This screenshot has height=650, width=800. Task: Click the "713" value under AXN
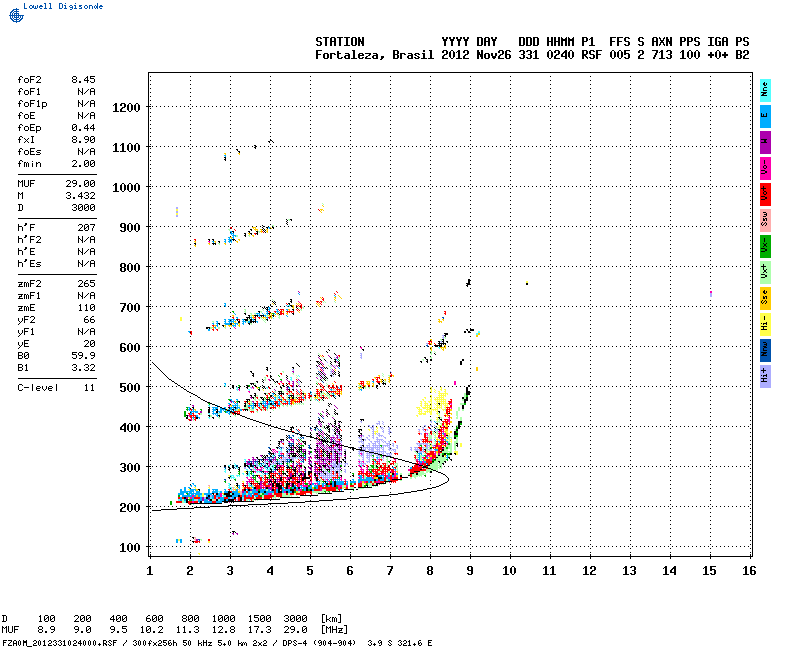[662, 55]
